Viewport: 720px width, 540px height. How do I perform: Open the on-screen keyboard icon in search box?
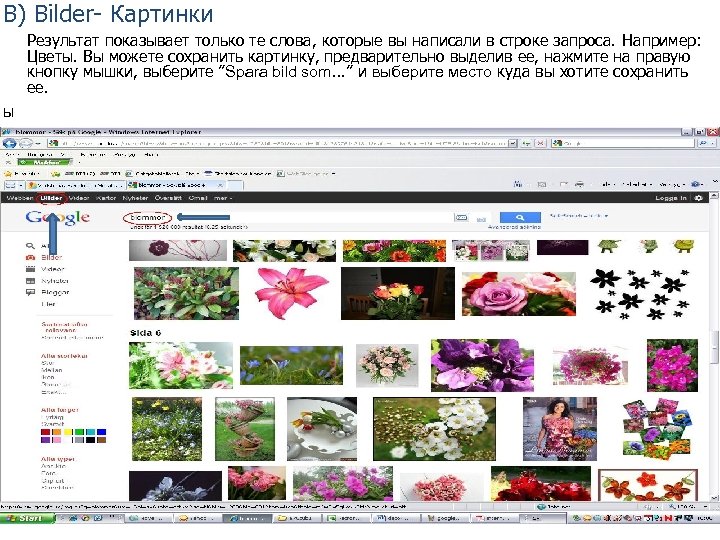point(461,218)
